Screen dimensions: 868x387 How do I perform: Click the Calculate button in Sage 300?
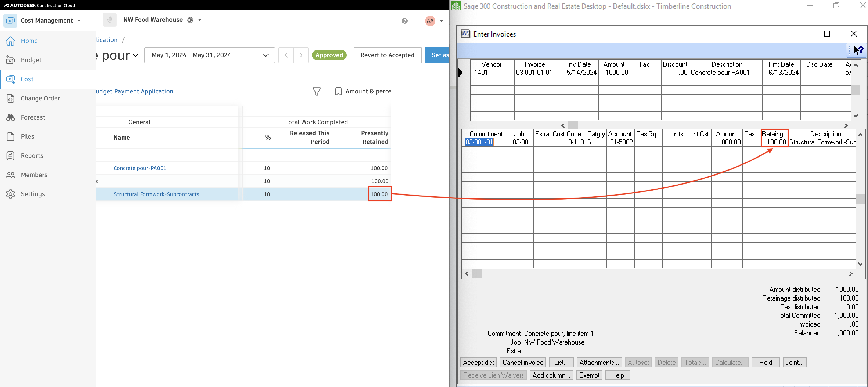coord(729,362)
